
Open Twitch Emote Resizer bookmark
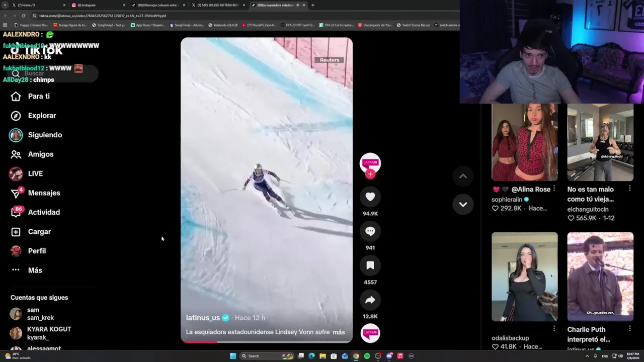tap(413, 25)
